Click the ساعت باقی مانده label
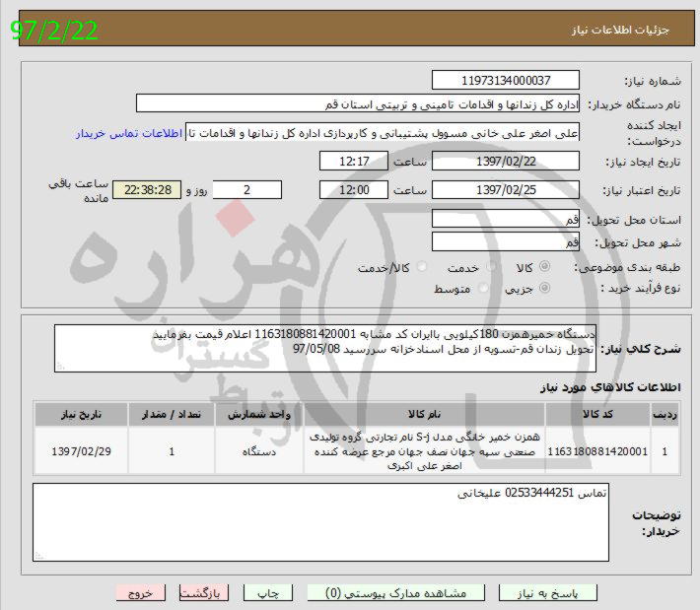This screenshot has height=610, width=700. 79,190
